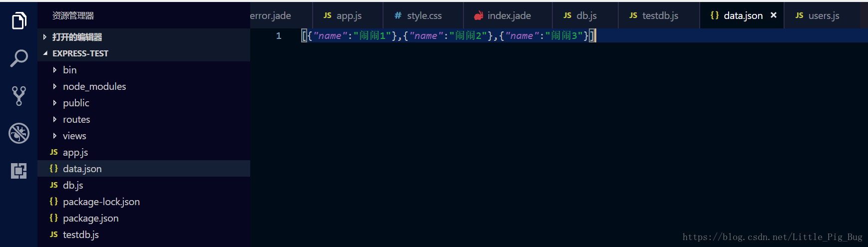Expand the bin folder
Image resolution: width=868 pixels, height=247 pixels.
(144, 70)
